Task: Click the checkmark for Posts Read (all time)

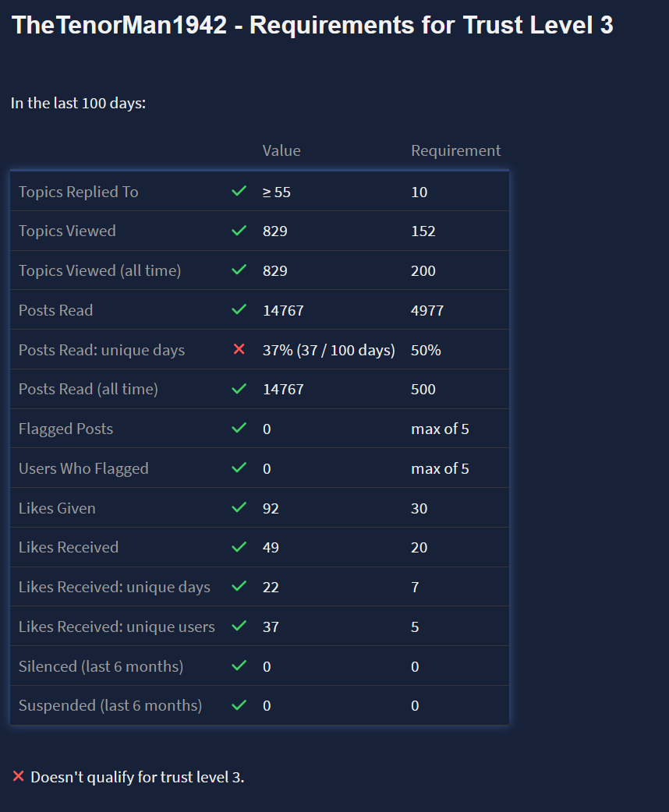Action: (x=239, y=389)
